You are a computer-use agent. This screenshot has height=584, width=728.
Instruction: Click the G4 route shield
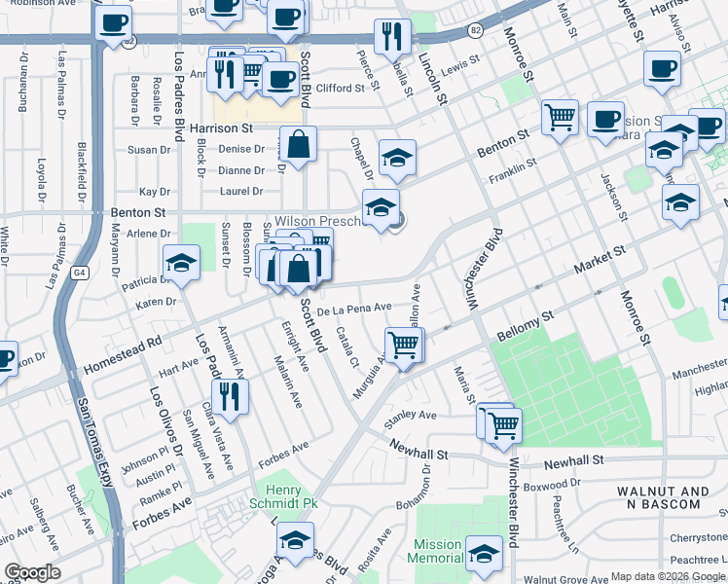tap(80, 272)
